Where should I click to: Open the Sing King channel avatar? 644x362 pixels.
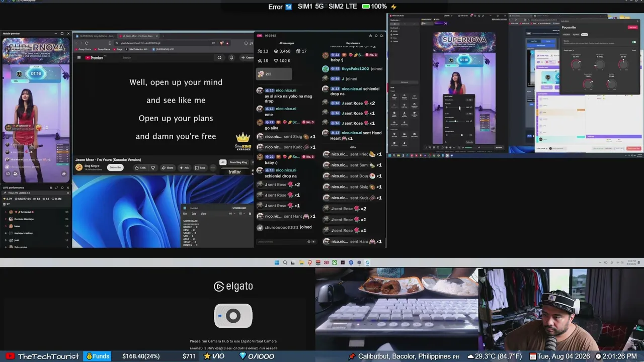tap(79, 167)
